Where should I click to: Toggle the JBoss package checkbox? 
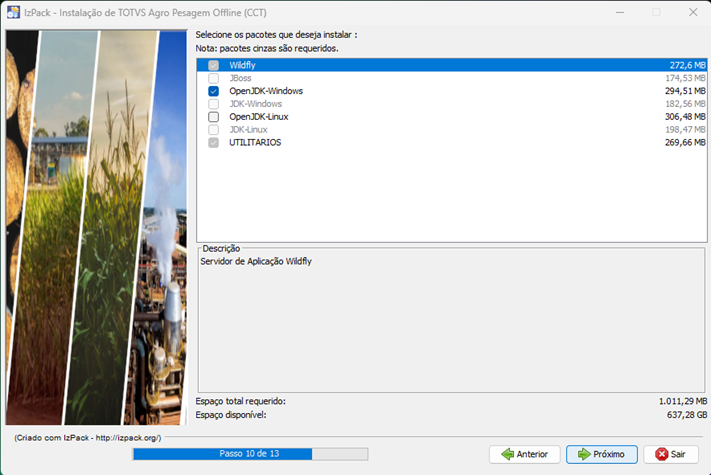213,78
